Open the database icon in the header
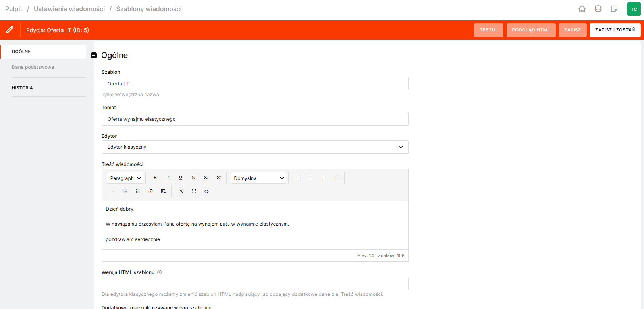Viewport: 644px width, 309px height. (x=598, y=9)
